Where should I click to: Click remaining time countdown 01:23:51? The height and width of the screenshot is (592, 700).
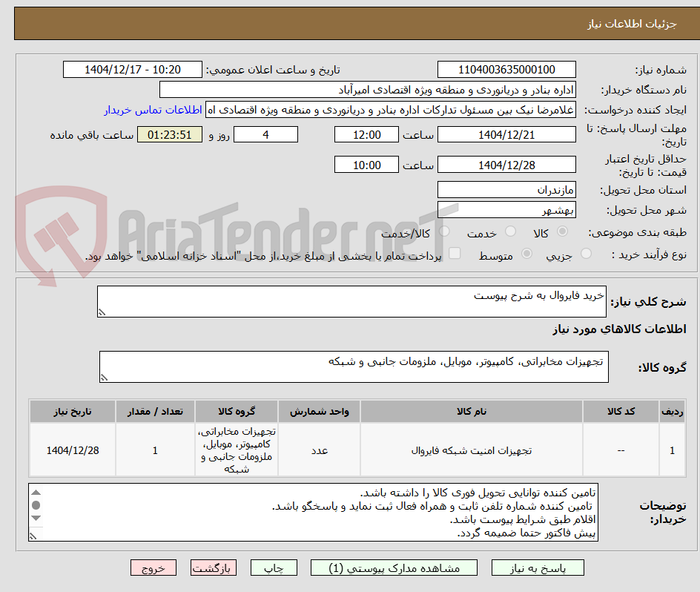(x=170, y=134)
